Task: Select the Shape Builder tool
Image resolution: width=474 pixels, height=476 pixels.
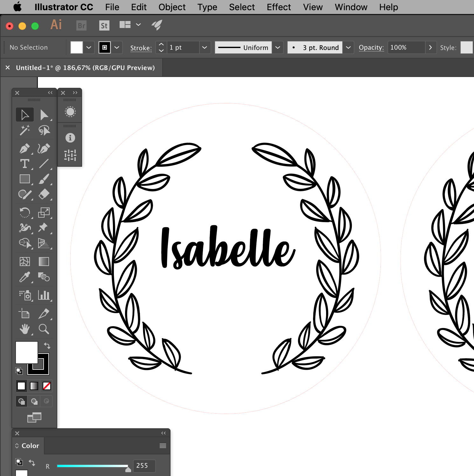Action: 25,243
